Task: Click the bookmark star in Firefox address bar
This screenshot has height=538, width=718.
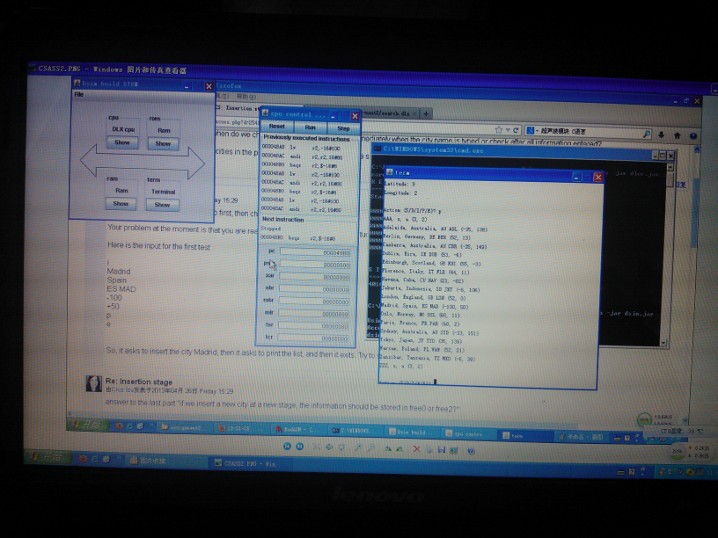Action: tap(499, 130)
